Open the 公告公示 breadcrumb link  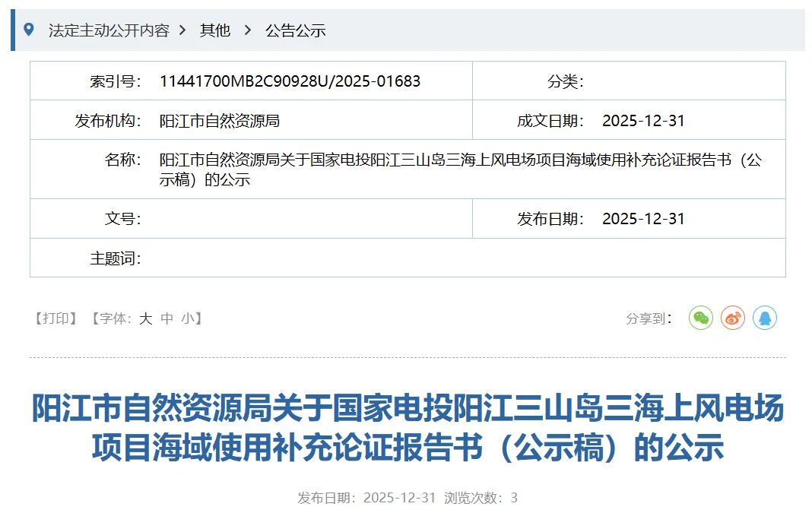[x=295, y=30]
